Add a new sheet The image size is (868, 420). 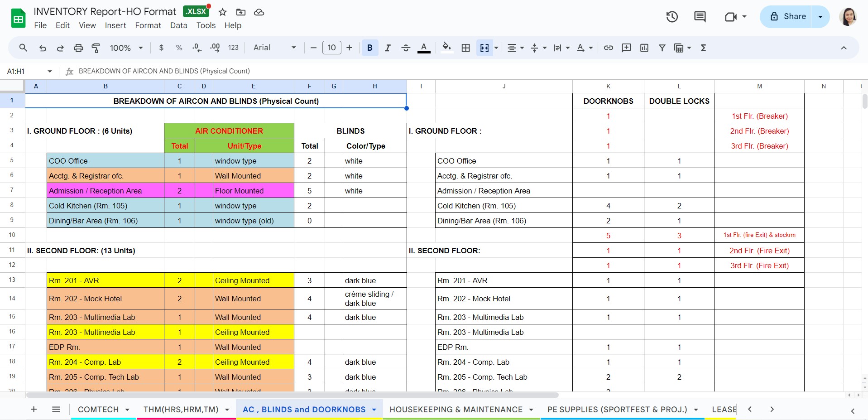[34, 409]
